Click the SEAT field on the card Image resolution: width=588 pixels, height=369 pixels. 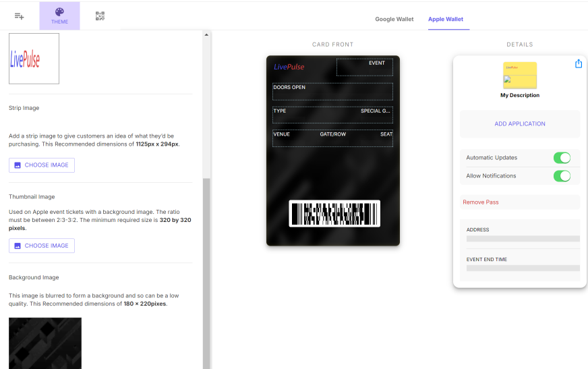(386, 134)
